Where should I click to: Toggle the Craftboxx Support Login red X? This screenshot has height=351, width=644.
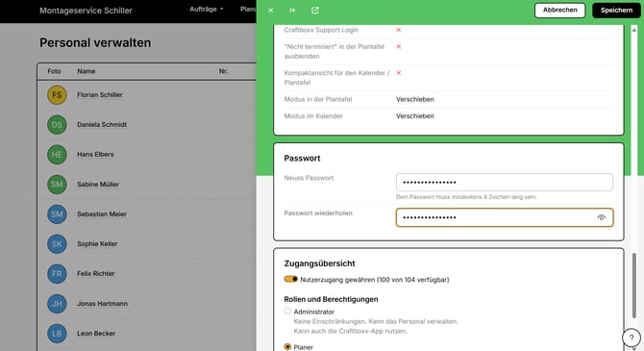(x=398, y=30)
